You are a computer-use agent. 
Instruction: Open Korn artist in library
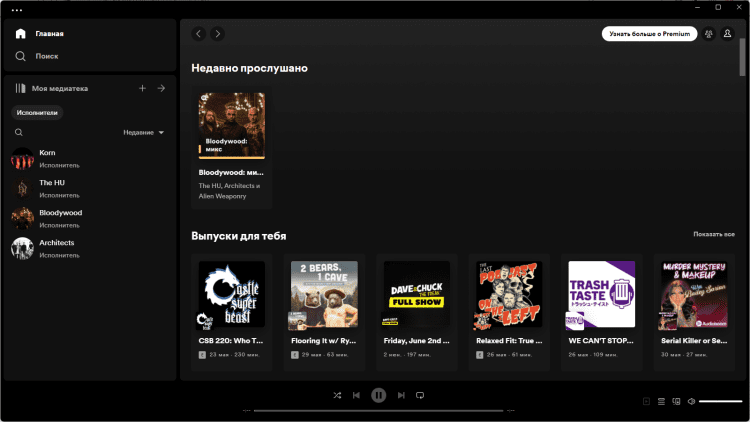(x=90, y=158)
